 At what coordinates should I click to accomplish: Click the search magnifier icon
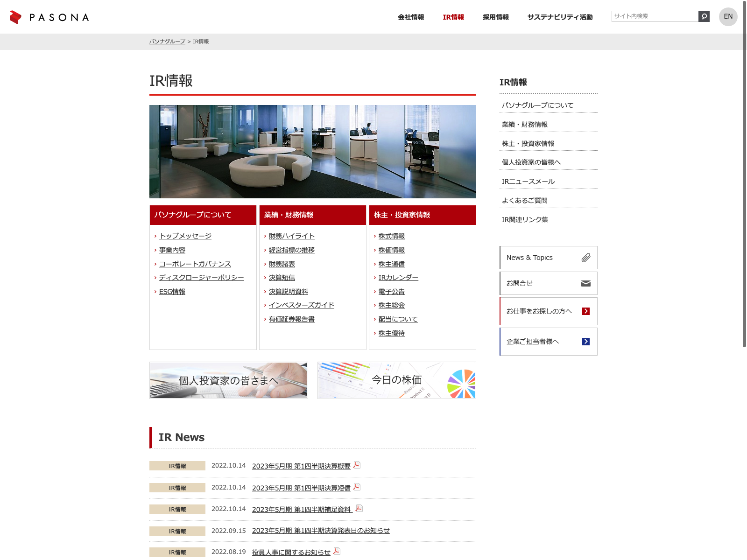[704, 16]
